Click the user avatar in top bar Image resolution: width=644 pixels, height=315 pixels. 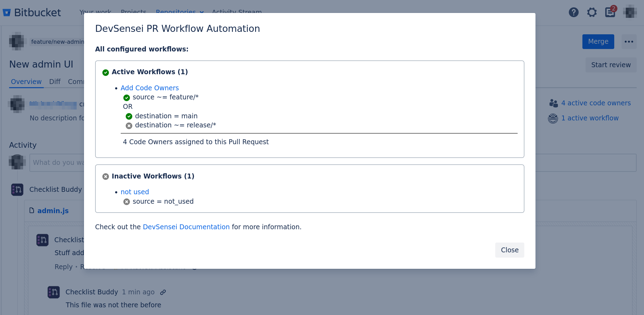[630, 12]
